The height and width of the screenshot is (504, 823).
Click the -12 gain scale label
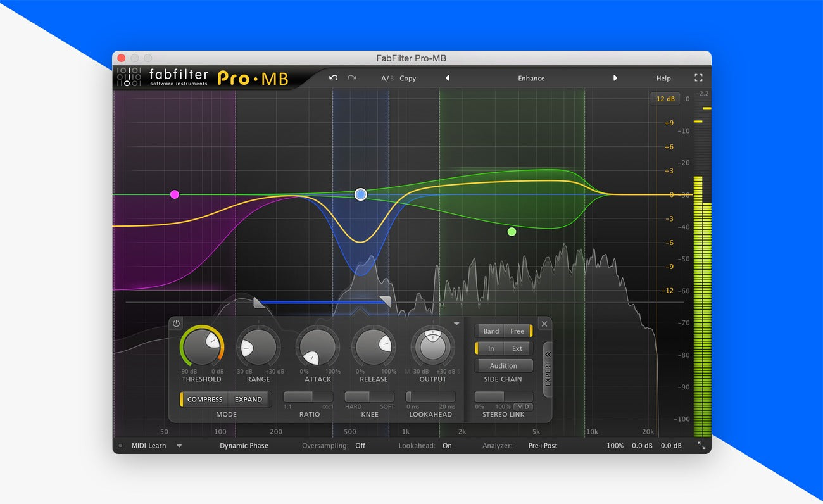pos(668,291)
